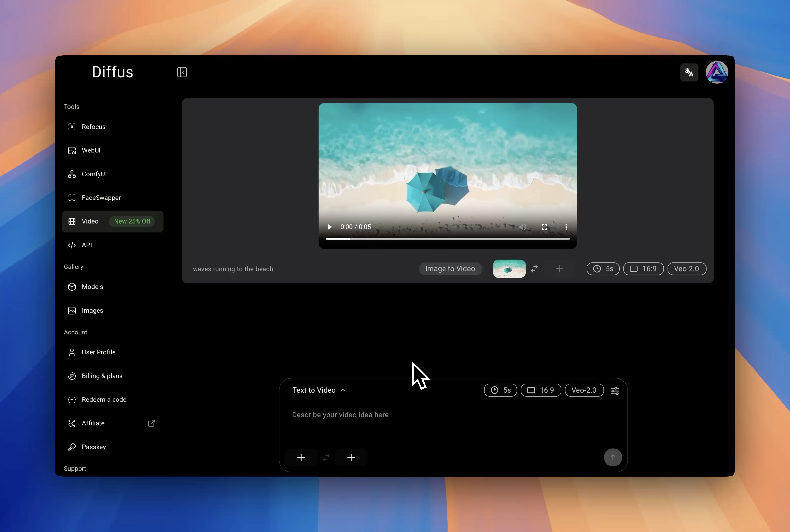Click the video progress seek bar
Screen dimensions: 790x532
(448, 238)
